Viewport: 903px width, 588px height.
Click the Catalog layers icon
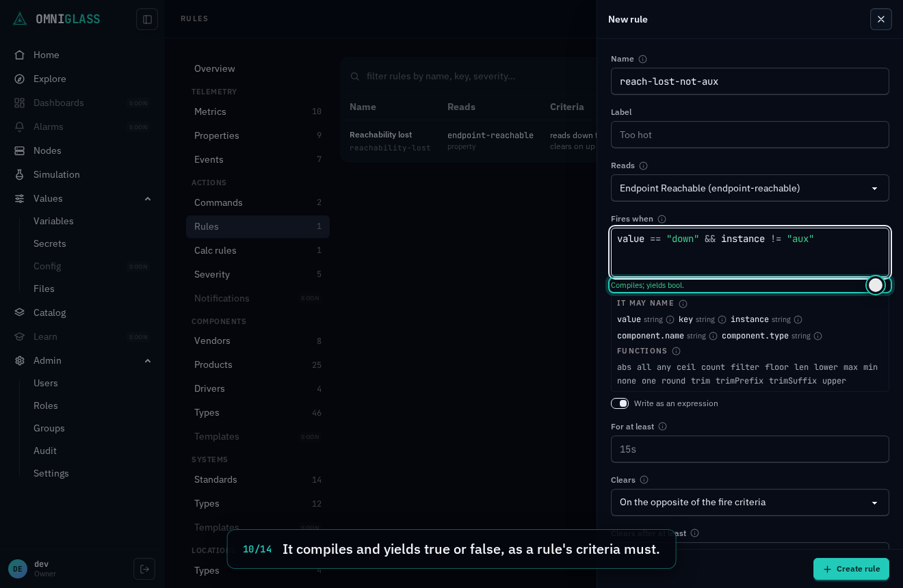tap(20, 312)
